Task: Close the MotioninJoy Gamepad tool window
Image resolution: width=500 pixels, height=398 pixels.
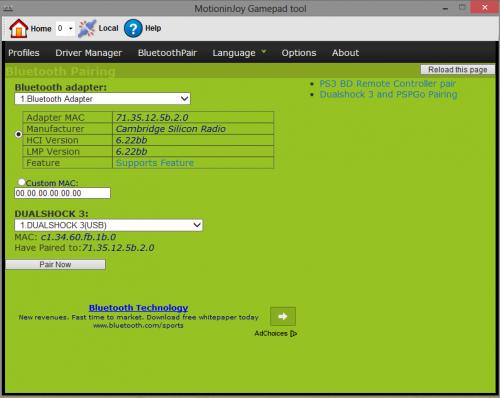Action: (x=484, y=7)
